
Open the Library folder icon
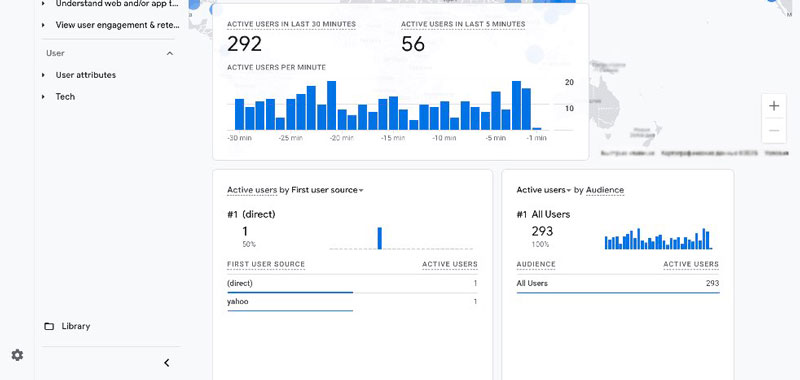pos(49,326)
